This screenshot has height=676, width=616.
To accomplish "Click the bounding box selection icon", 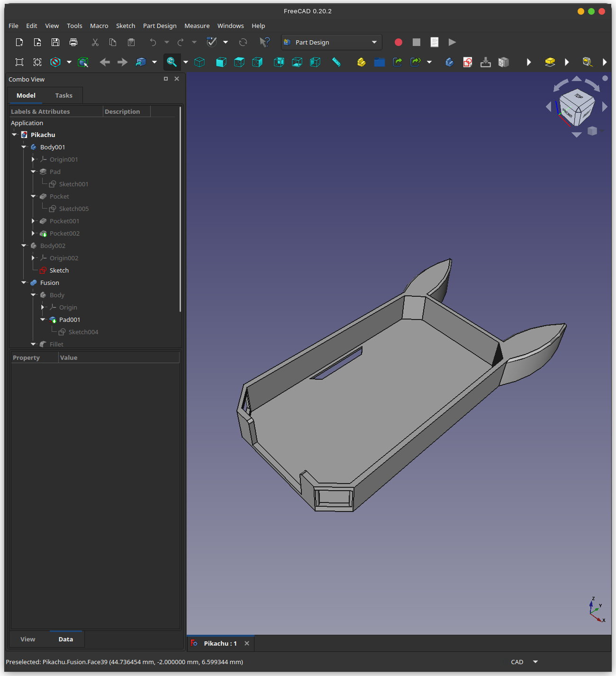I will [x=83, y=62].
